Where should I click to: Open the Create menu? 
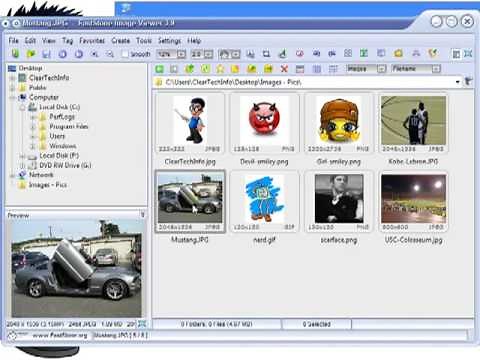[x=121, y=41]
